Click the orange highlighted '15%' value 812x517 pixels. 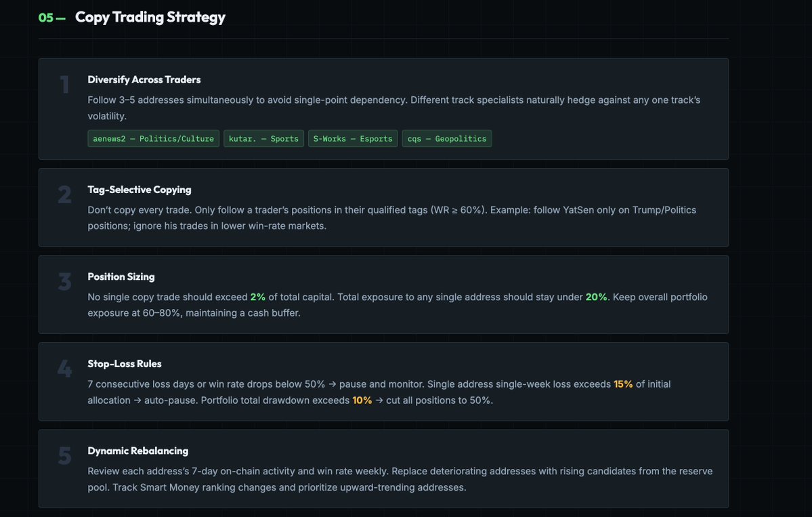623,384
